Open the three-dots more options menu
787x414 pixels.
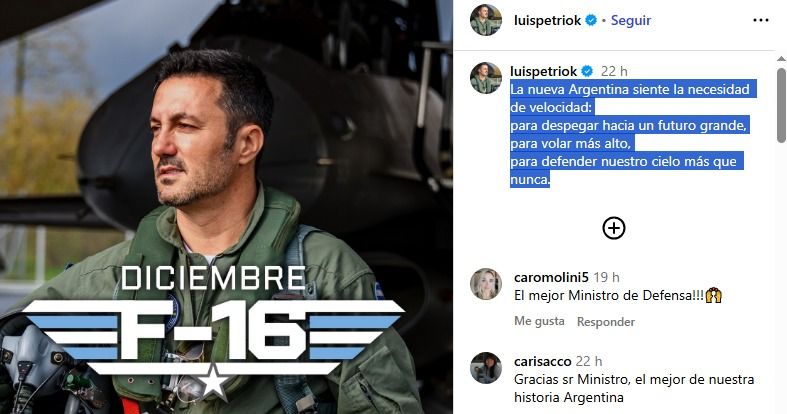pos(760,21)
